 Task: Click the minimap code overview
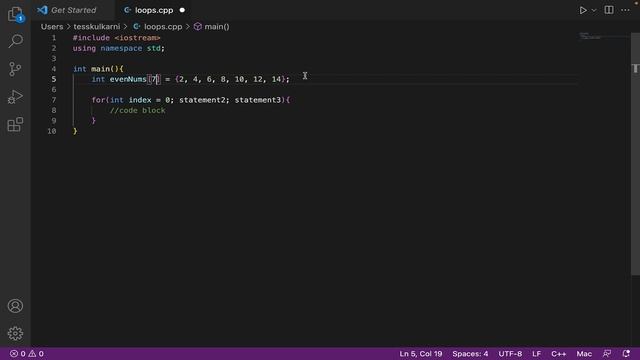coord(590,37)
